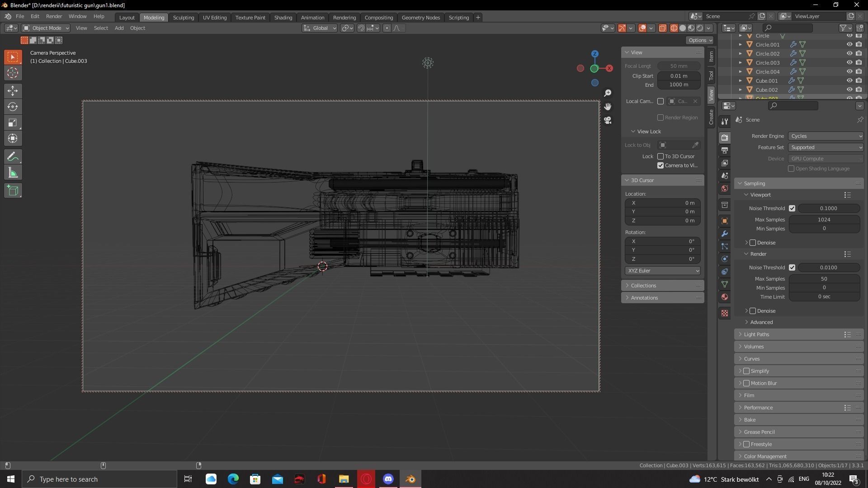Open the Output Properties tab
868x488 pixels.
click(724, 150)
